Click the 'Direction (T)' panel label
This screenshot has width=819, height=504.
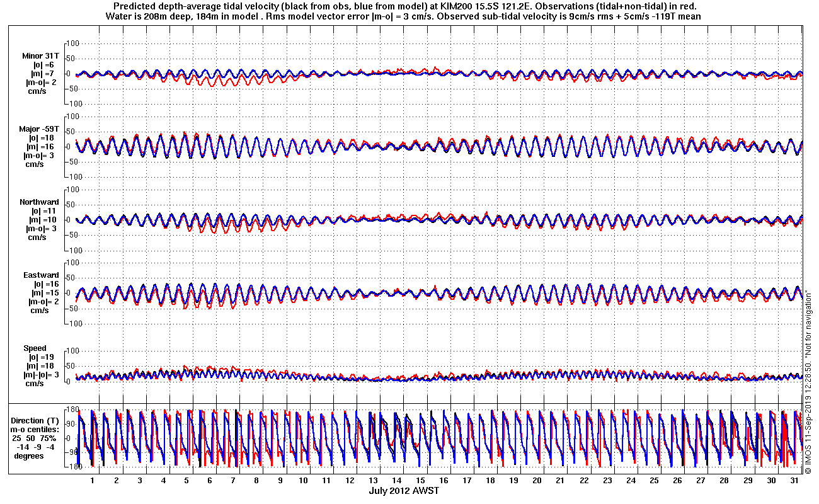coord(36,420)
